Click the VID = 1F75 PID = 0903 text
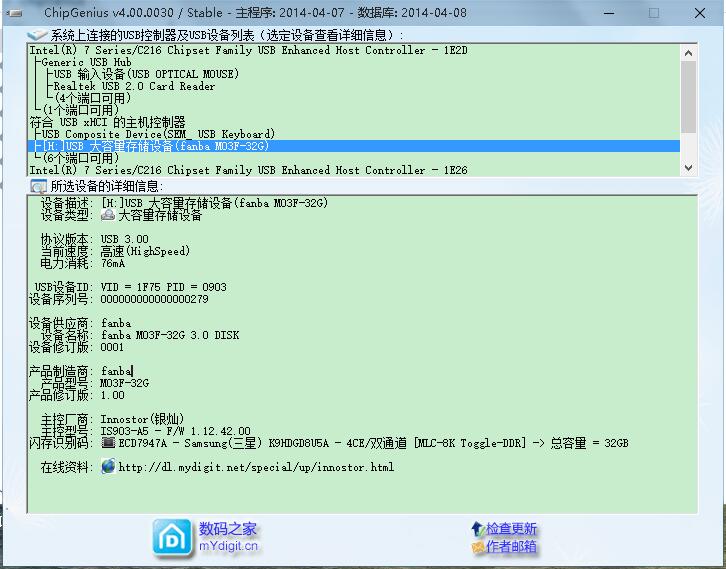 (x=163, y=287)
